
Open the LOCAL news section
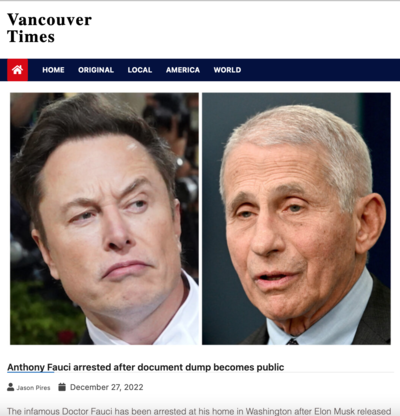coord(140,70)
